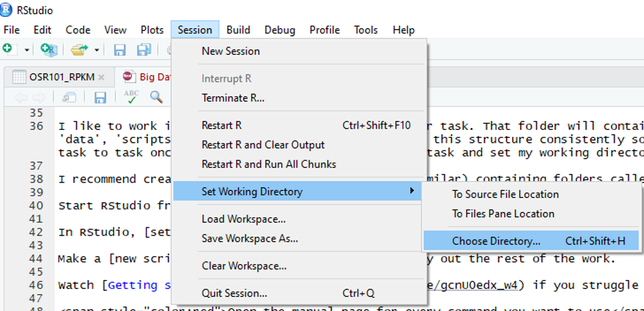Click the Open File folder icon

coord(79,50)
